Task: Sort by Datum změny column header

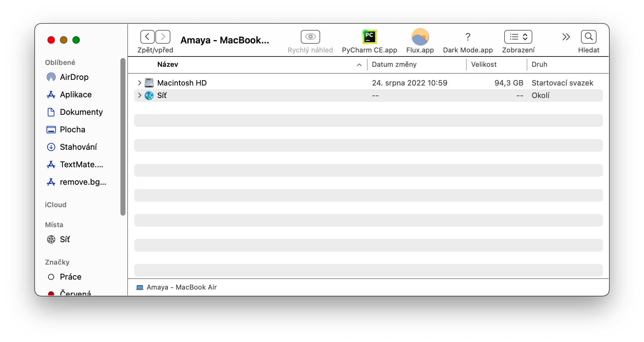Action: click(394, 65)
